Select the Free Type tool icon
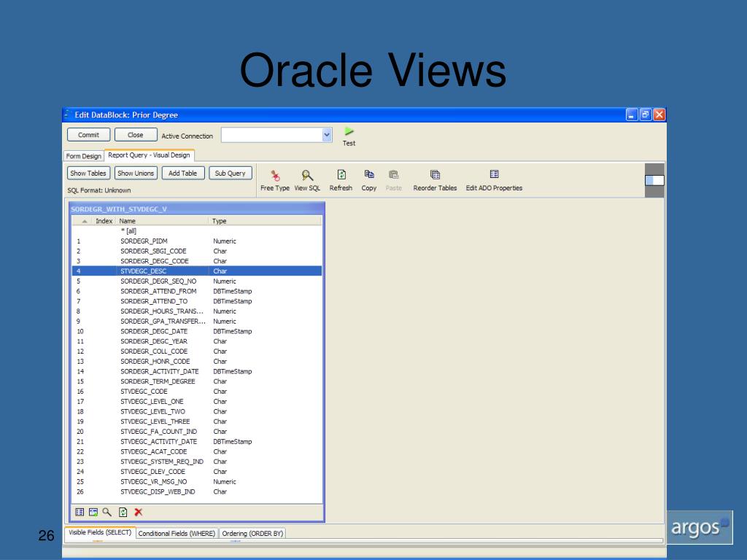This screenshot has height=560, width=747. coord(275,175)
